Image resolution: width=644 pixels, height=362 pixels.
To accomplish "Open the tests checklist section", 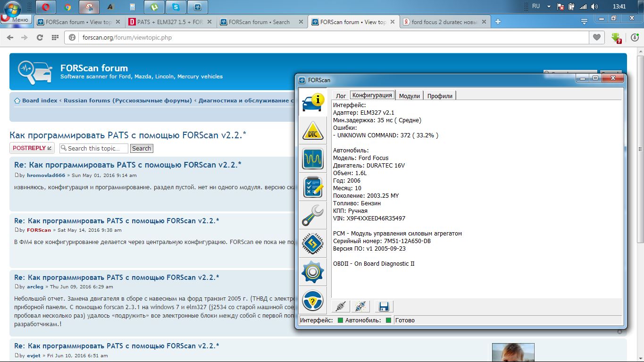I will tap(313, 187).
